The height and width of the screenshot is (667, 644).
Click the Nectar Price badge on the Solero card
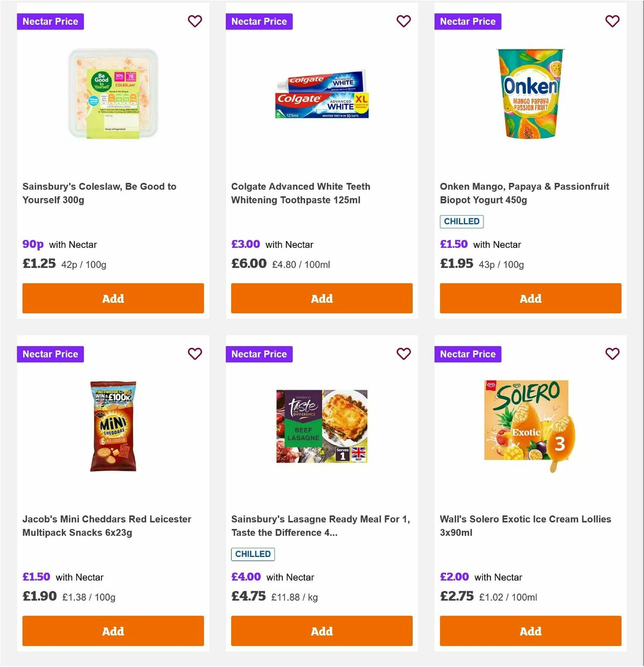467,354
